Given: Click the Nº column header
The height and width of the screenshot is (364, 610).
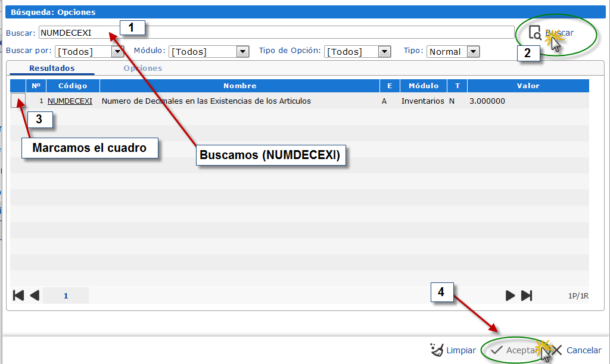Looking at the screenshot, I should [x=36, y=86].
